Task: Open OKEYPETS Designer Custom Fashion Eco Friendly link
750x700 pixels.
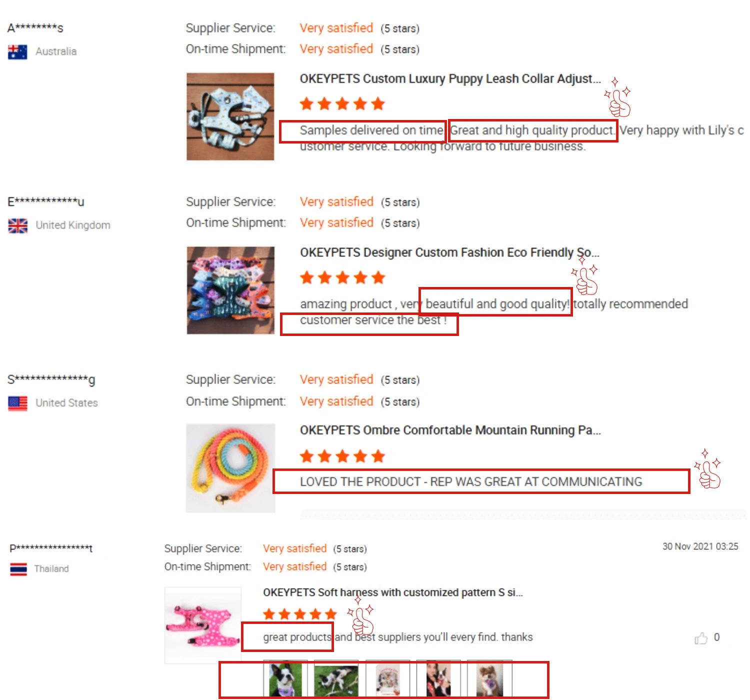Action: 449,252
